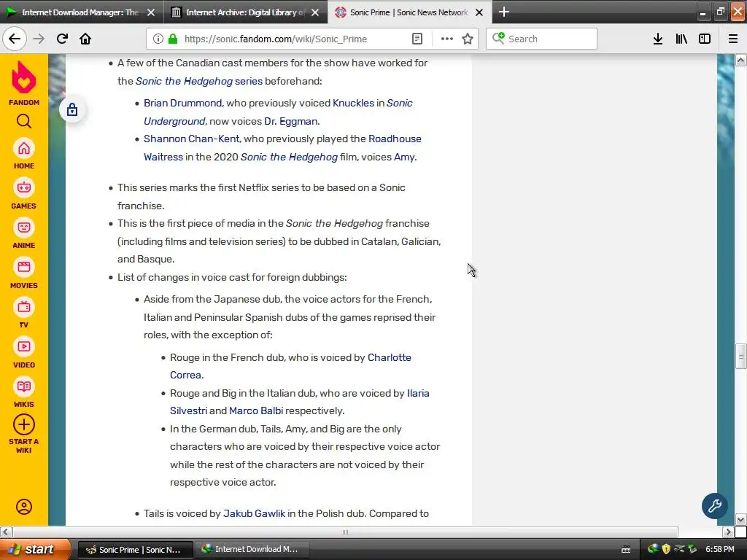Show site information icon in address bar

point(158,39)
